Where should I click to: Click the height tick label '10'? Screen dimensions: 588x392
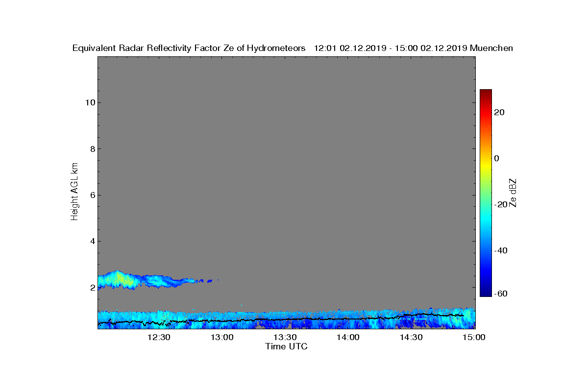(89, 102)
